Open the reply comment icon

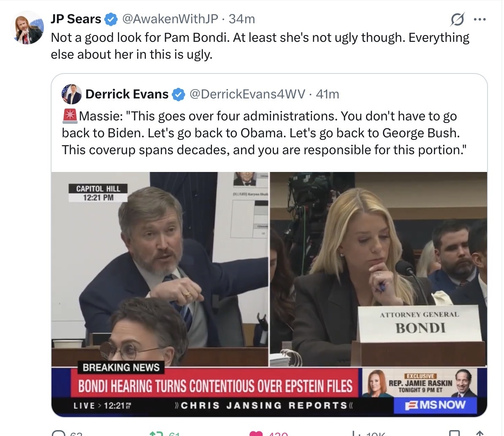[57, 433]
